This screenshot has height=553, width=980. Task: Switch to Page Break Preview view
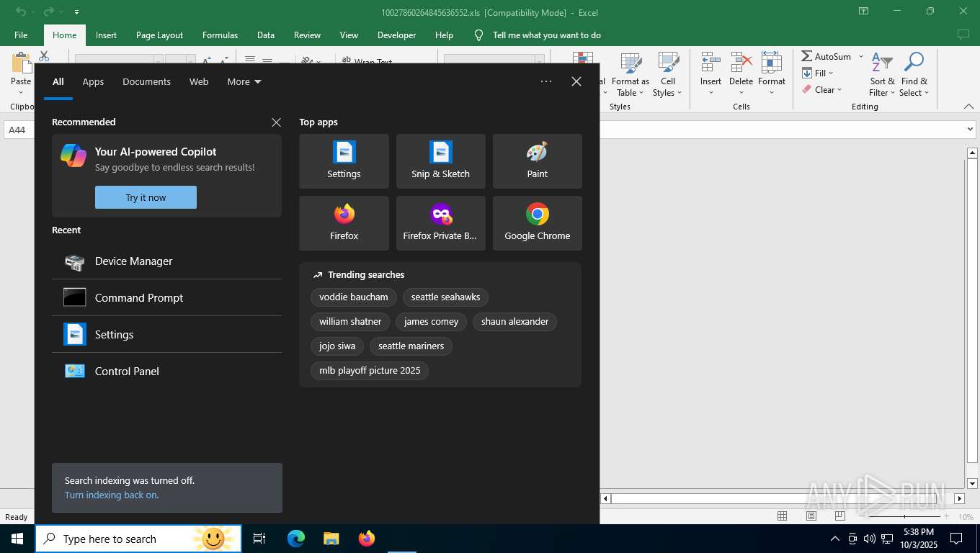coord(839,516)
